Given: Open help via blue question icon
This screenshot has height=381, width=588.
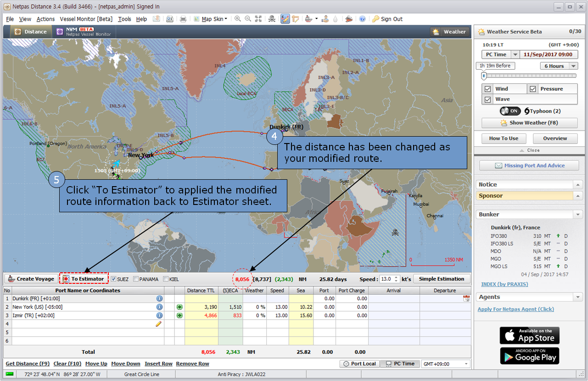Looking at the screenshot, I should tap(362, 19).
